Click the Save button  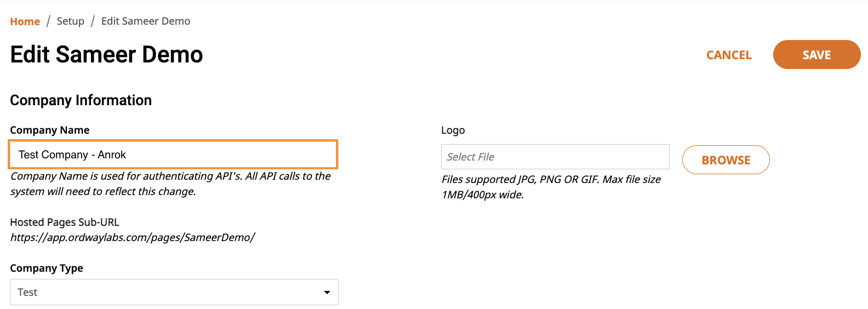click(x=816, y=55)
